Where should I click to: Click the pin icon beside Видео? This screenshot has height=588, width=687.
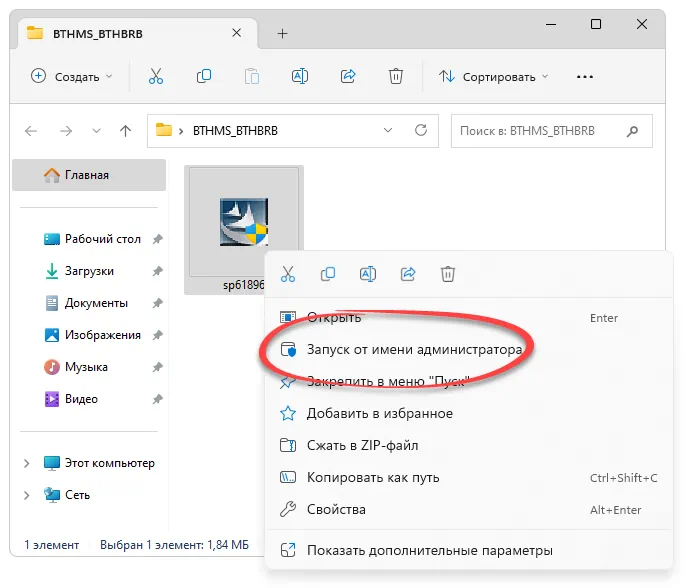[x=157, y=399]
